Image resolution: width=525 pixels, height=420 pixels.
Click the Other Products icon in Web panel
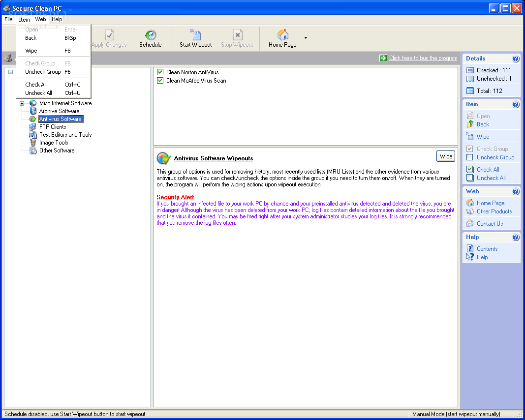pos(470,211)
